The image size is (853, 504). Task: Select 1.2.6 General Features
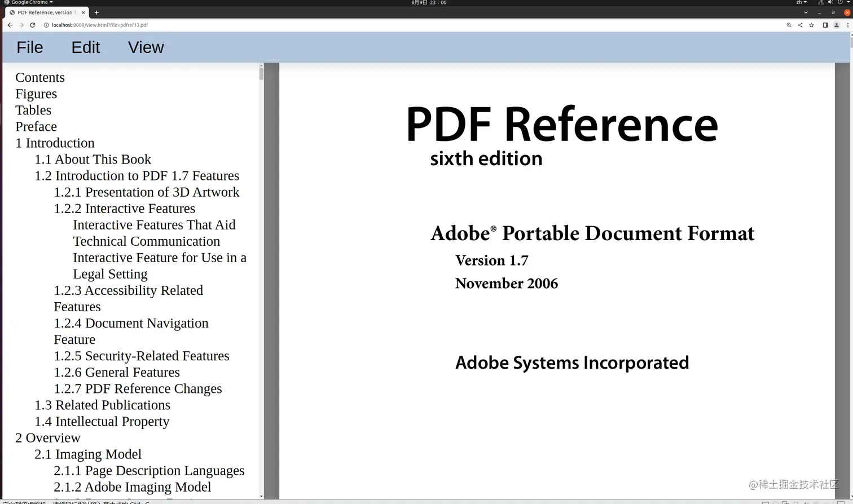[x=117, y=372]
